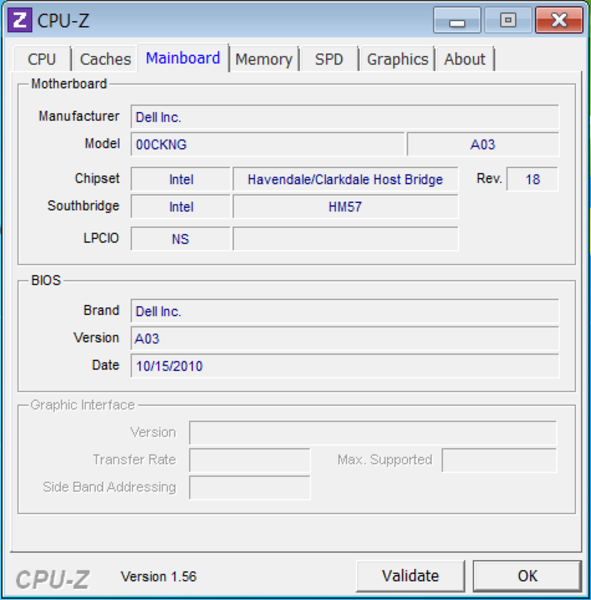The width and height of the screenshot is (591, 600).
Task: Open the SPD tab
Action: click(329, 59)
